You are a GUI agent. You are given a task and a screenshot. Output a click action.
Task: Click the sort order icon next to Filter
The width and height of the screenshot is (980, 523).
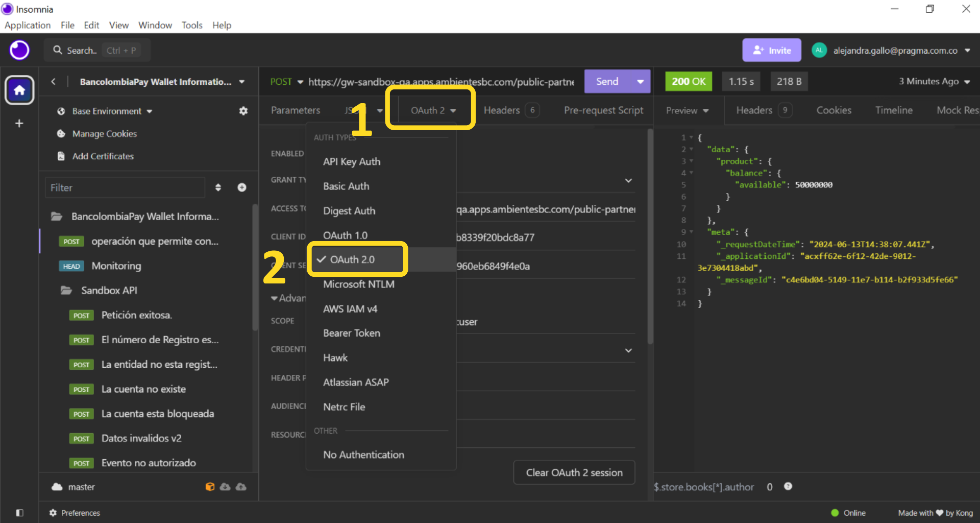pyautogui.click(x=218, y=187)
